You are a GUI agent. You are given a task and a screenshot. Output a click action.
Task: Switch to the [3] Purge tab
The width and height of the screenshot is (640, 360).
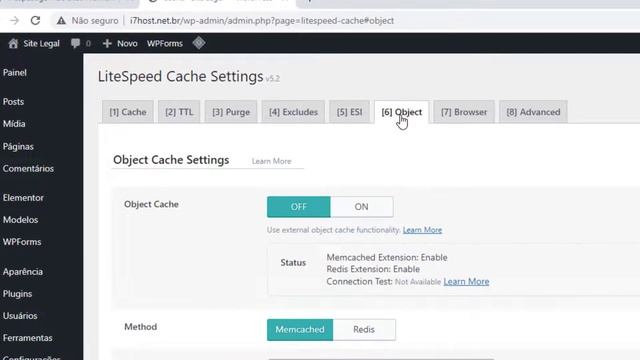pos(231,112)
